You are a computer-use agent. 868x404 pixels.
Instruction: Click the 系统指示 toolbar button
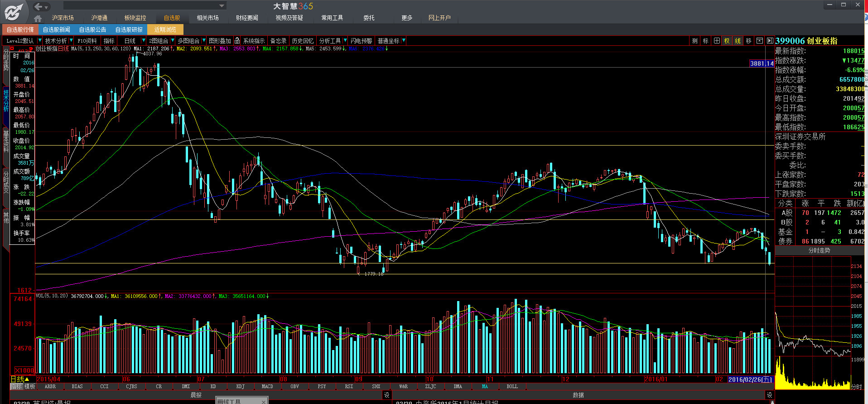tap(254, 41)
